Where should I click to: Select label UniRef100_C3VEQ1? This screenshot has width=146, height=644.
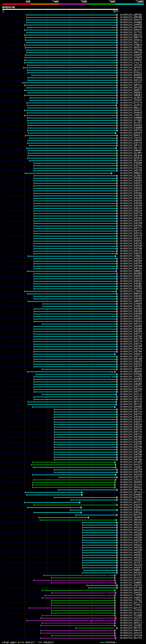(131, 291)
